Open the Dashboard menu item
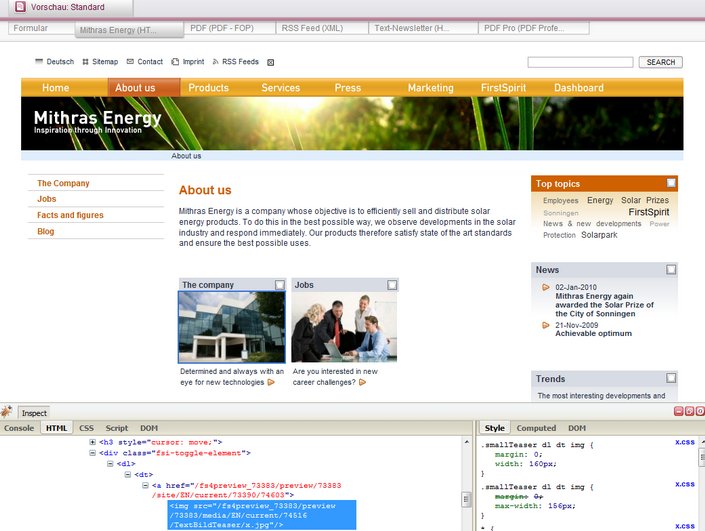This screenshot has height=531, width=705. click(579, 88)
